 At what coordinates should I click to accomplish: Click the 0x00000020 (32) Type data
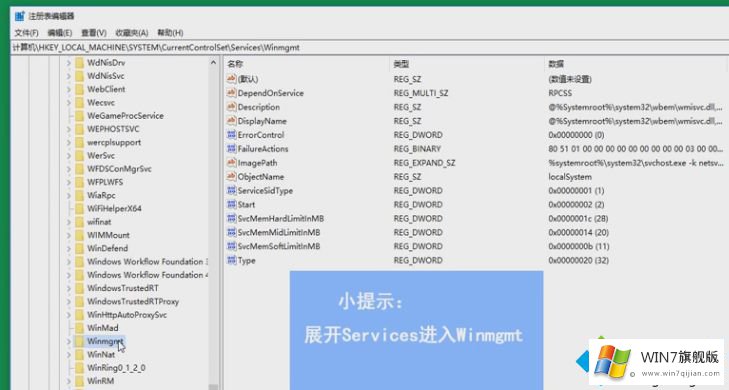pos(578,260)
